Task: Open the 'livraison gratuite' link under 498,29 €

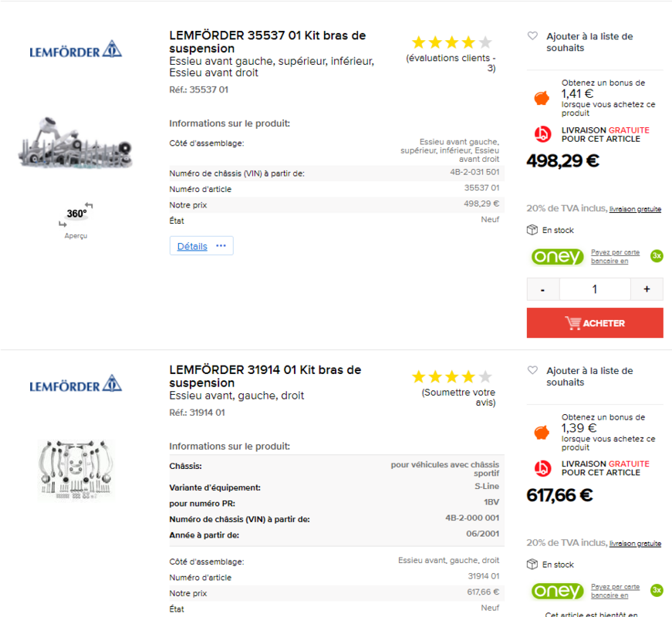Action: pyautogui.click(x=635, y=209)
